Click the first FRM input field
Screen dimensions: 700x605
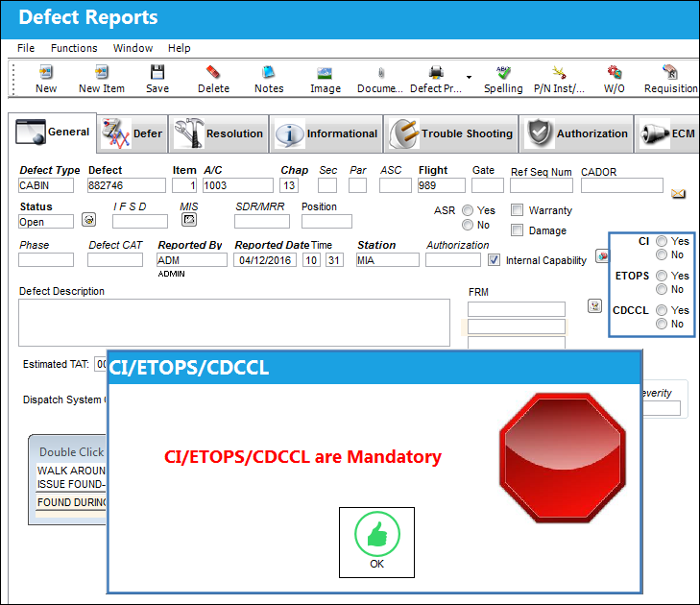pos(517,309)
